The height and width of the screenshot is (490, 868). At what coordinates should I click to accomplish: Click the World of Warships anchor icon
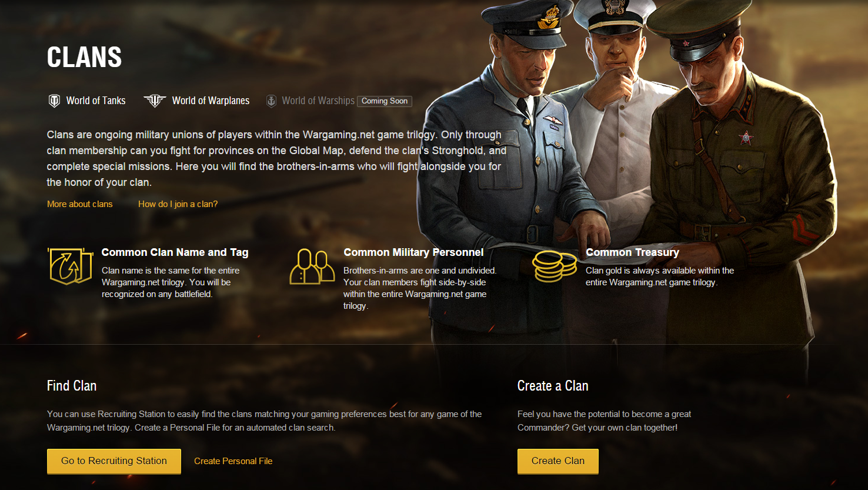pos(271,101)
